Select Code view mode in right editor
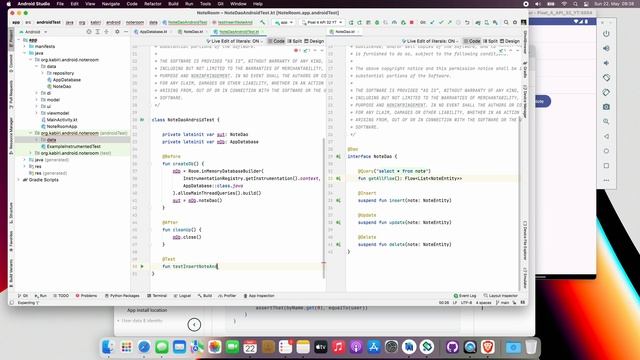This screenshot has height=360, width=640. point(472,41)
